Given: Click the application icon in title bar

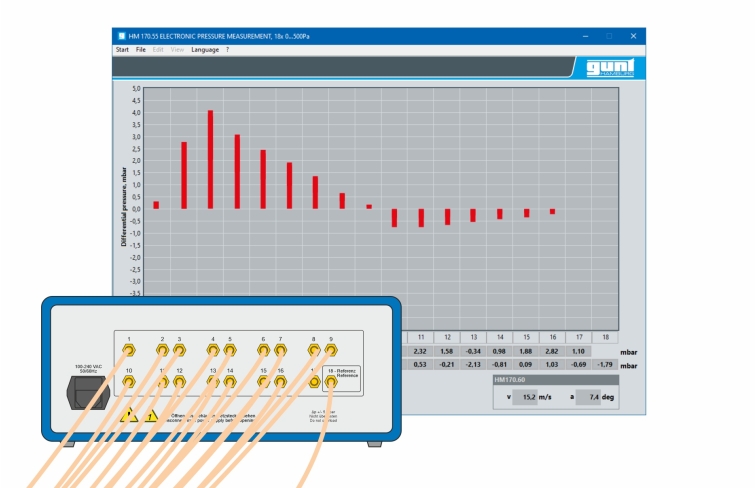Looking at the screenshot, I should pos(122,36).
